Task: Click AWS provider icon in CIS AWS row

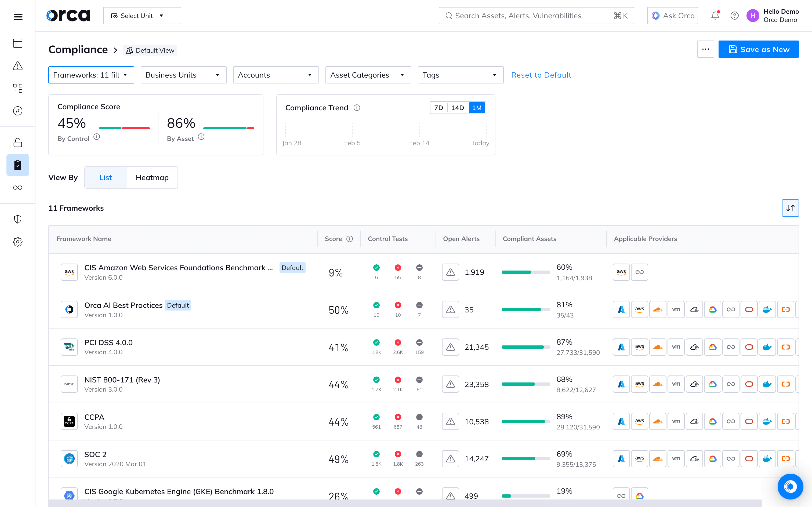Action: tap(621, 272)
